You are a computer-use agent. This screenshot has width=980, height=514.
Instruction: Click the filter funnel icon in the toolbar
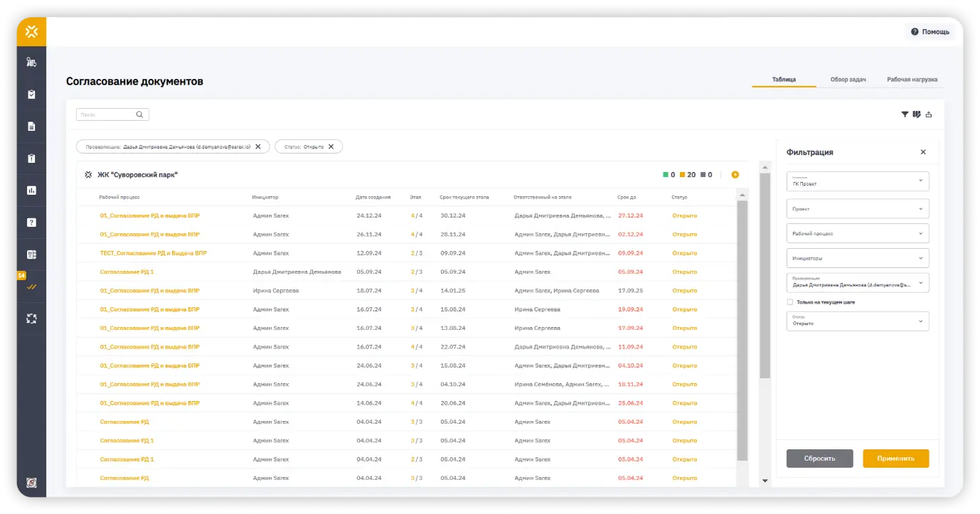click(905, 114)
